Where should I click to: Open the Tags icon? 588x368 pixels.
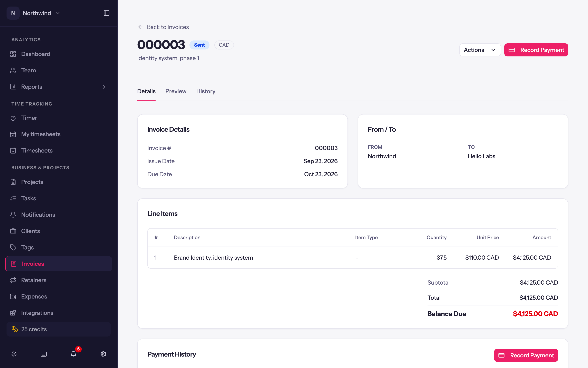13,247
